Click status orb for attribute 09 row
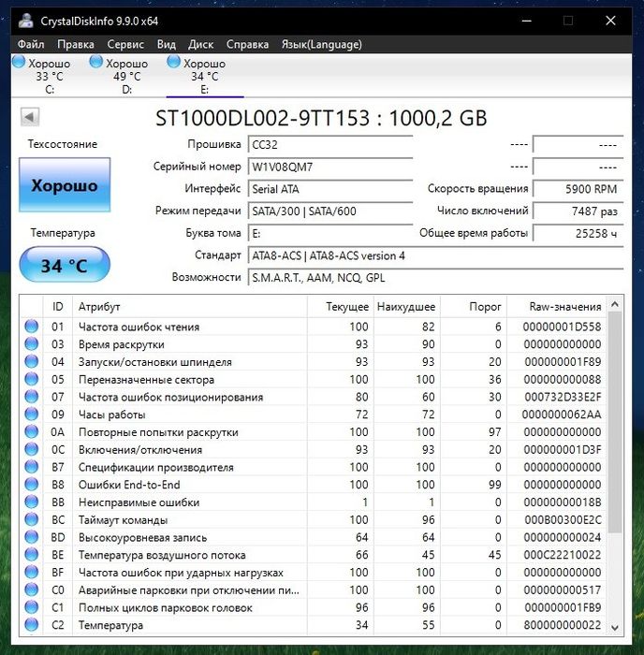 (31, 414)
